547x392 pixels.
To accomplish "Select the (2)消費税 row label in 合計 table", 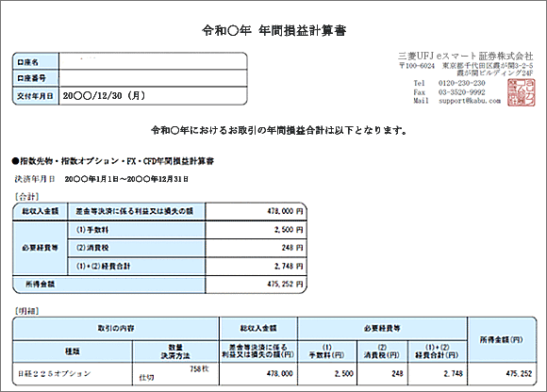I will (x=137, y=248).
